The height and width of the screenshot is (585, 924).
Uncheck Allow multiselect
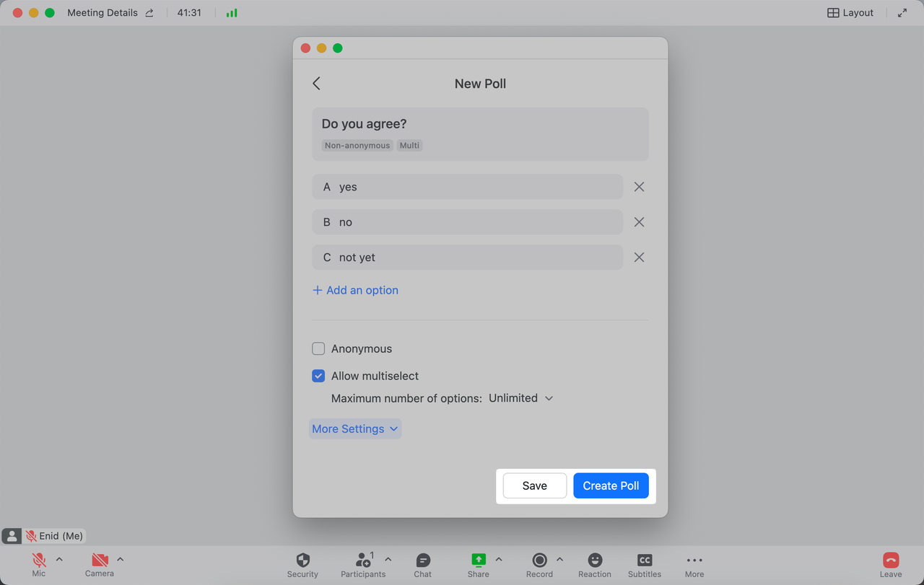[318, 376]
